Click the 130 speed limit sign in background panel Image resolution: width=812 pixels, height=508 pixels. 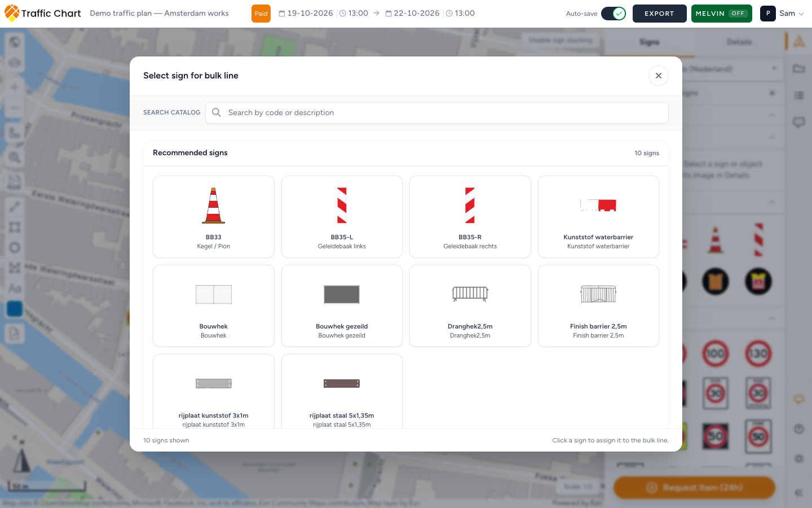[758, 354]
